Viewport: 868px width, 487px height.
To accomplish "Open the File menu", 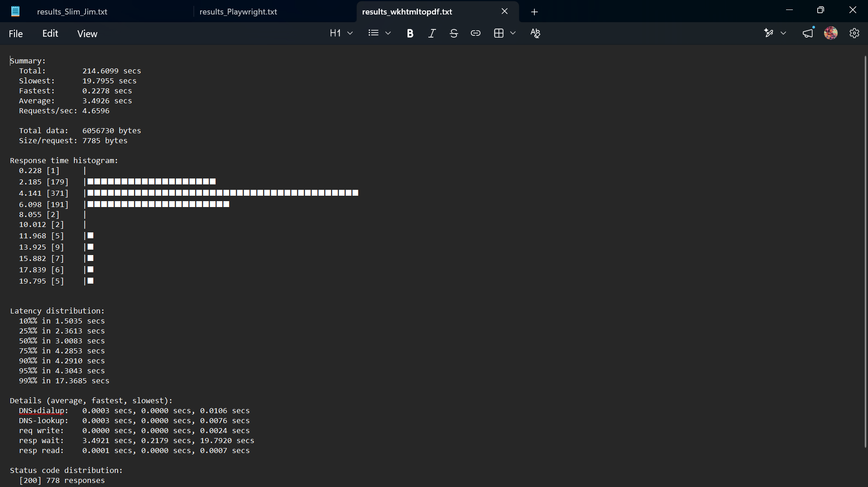I will point(16,34).
